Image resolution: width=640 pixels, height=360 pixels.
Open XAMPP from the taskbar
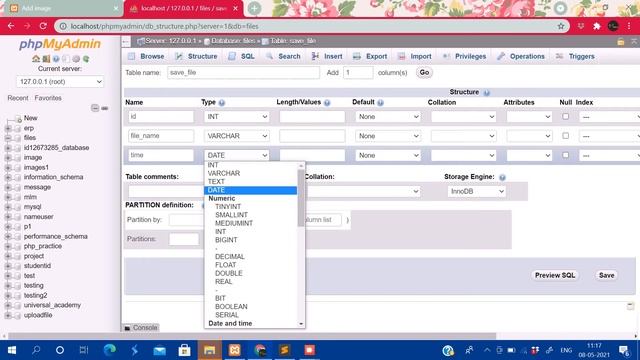click(235, 350)
